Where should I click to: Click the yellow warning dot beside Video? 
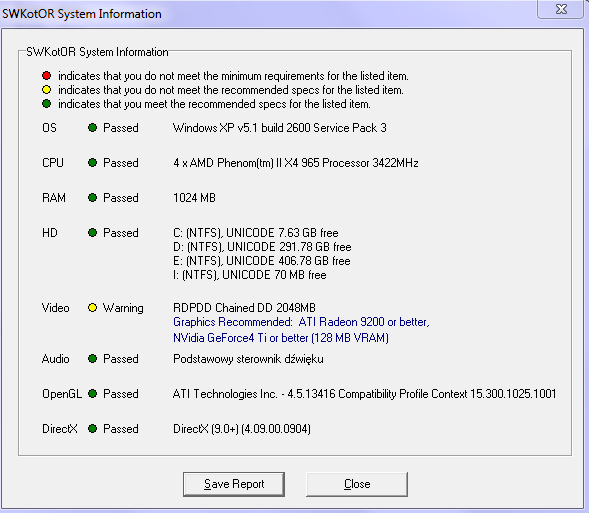pyautogui.click(x=92, y=308)
